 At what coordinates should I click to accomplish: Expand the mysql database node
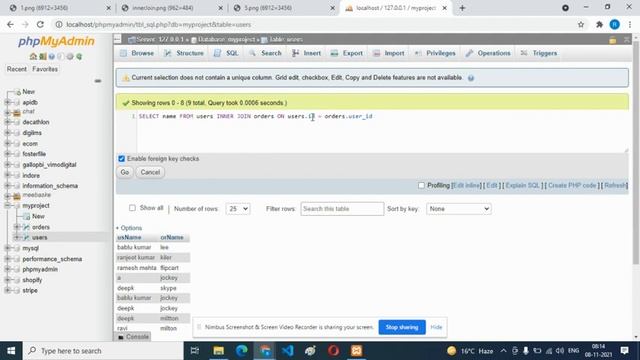(7, 248)
